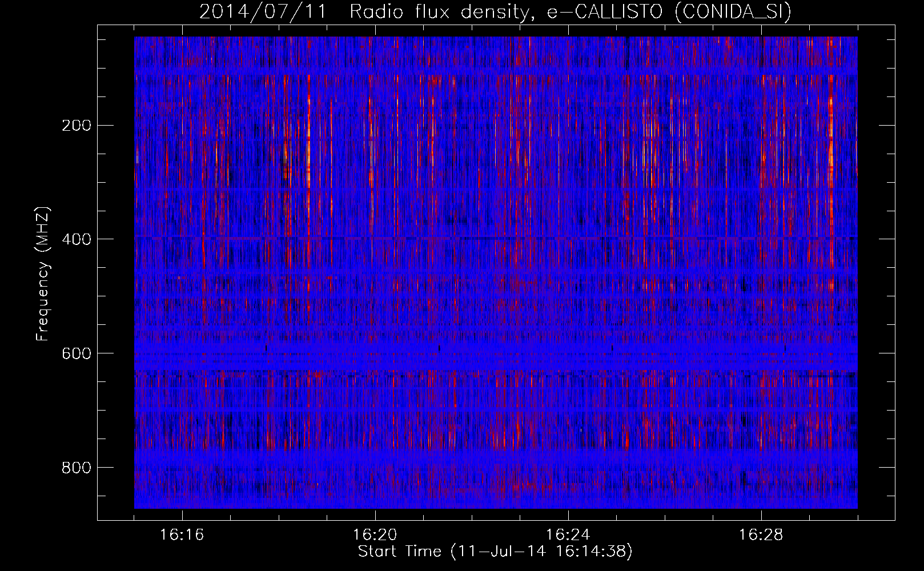The width and height of the screenshot is (924, 571).
Task: Click the 'Frequency (MHZ)' axis label
Action: (43, 274)
